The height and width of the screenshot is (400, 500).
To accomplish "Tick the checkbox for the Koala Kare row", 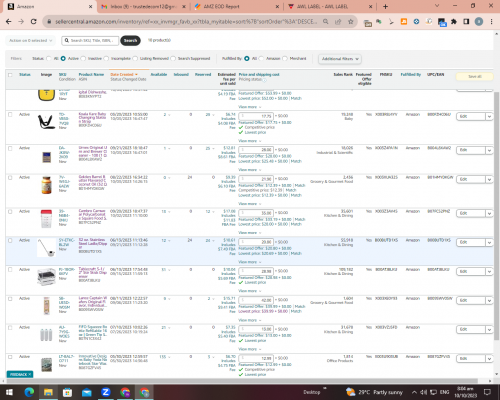I will (10, 114).
